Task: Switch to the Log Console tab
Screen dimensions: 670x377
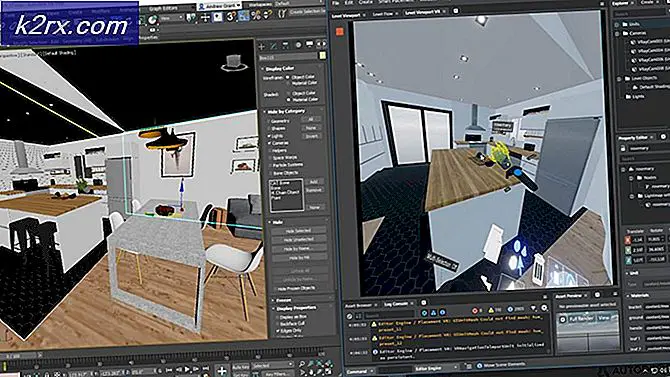Action: tap(396, 304)
